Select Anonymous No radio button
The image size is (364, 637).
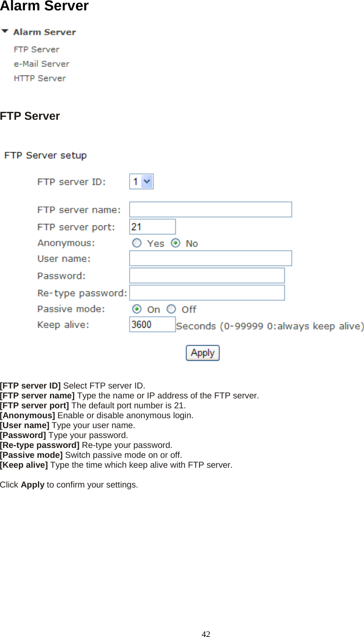(x=175, y=243)
